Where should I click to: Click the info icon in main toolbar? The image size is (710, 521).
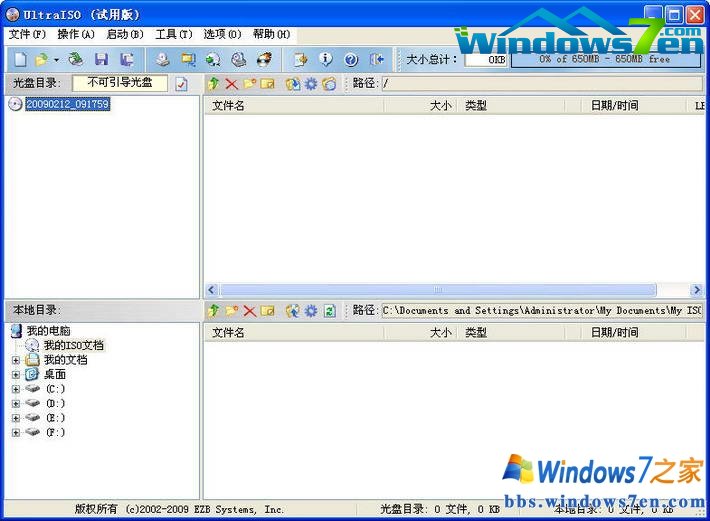tap(325, 60)
